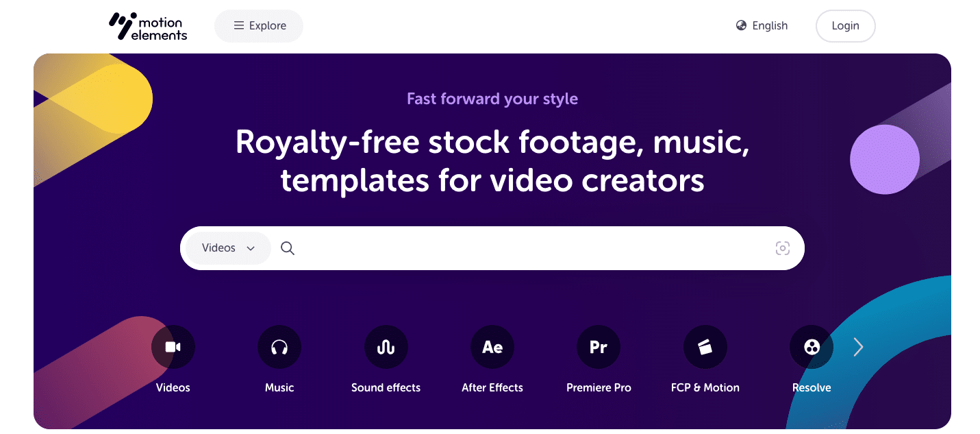The image size is (980, 434).
Task: Click the purple circle graphic on the banner
Action: coord(885,159)
